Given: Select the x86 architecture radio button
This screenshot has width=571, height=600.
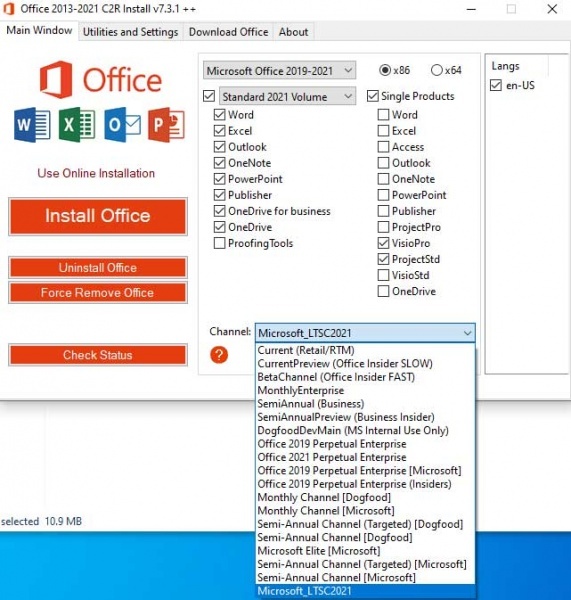Looking at the screenshot, I should pyautogui.click(x=385, y=70).
